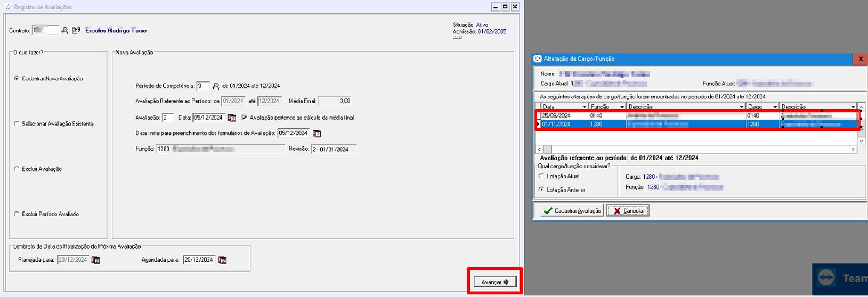Open the Cargo column header dropdown
868x297 pixels.
coord(775,107)
